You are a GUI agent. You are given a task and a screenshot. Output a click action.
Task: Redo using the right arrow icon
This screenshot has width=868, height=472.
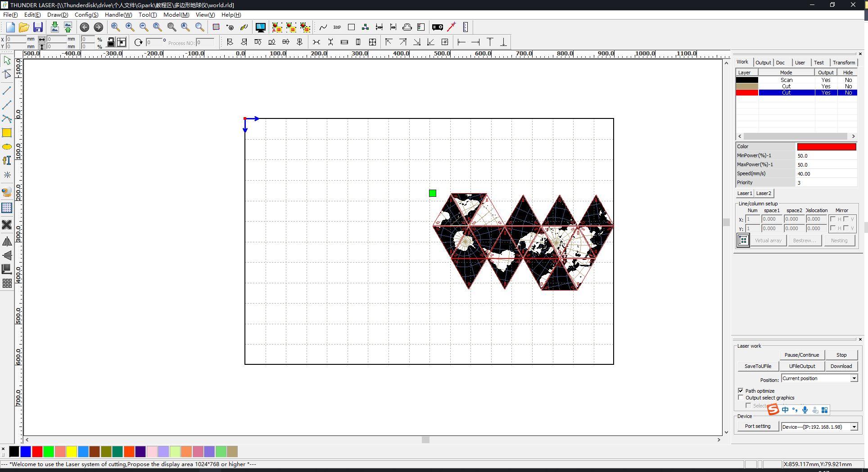pyautogui.click(x=98, y=27)
